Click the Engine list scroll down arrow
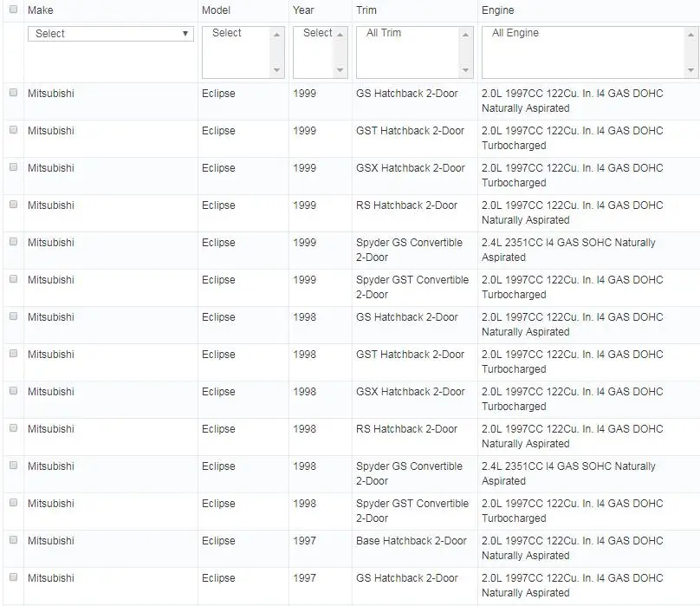 690,70
